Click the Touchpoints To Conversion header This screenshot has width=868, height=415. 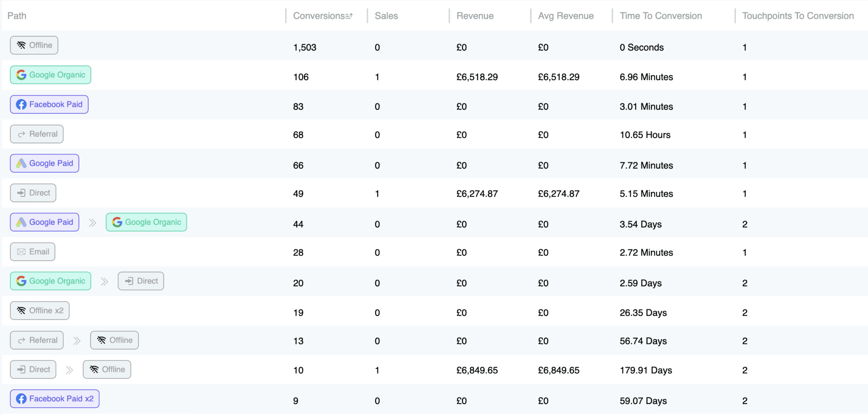click(798, 16)
